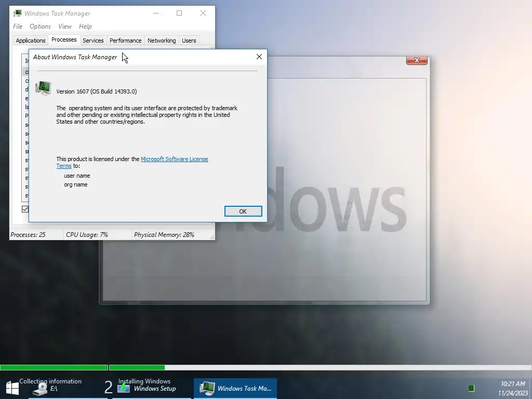Minimize the Windows Task Manager window
This screenshot has height=399, width=532.
coord(156,13)
